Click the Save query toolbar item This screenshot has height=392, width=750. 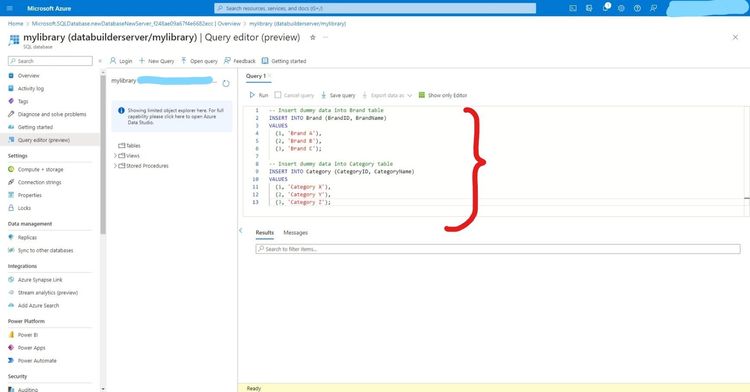338,95
